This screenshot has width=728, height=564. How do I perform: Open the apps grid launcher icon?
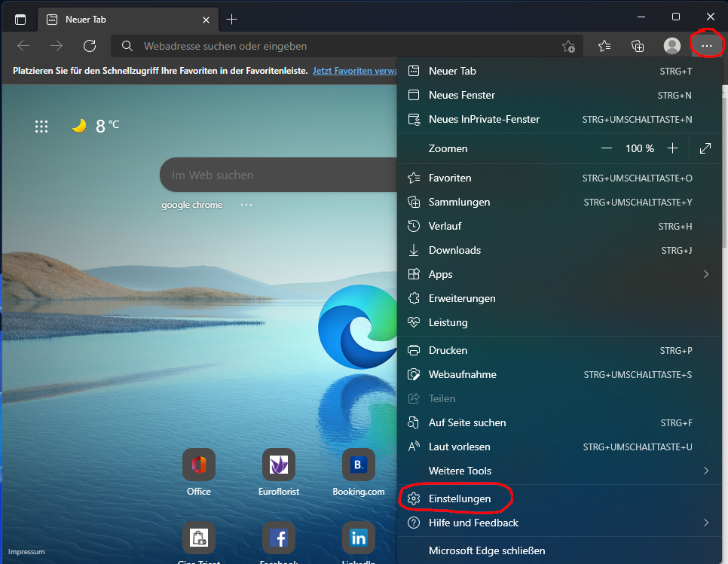coord(41,127)
